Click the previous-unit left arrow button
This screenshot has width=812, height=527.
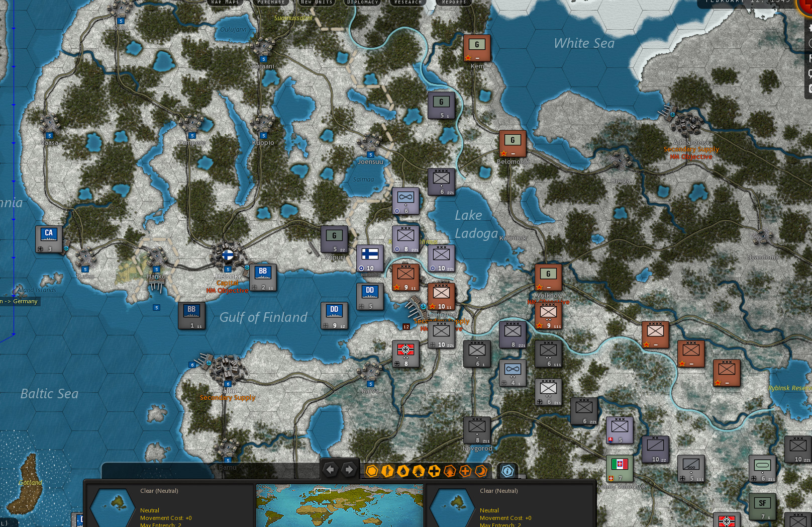tap(330, 469)
